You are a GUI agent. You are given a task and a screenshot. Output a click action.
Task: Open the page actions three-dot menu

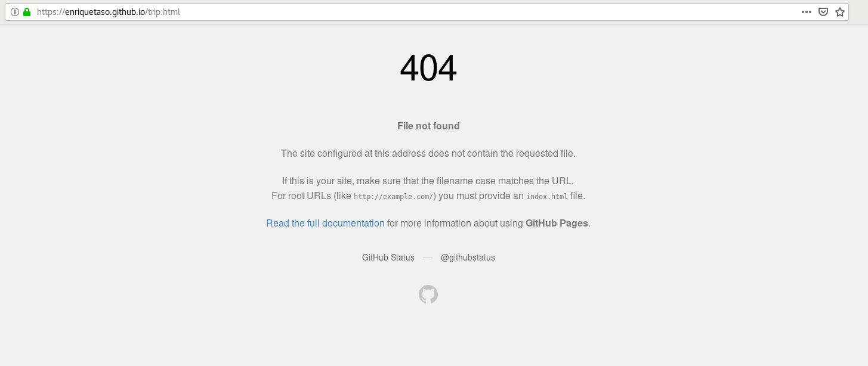coord(807,12)
